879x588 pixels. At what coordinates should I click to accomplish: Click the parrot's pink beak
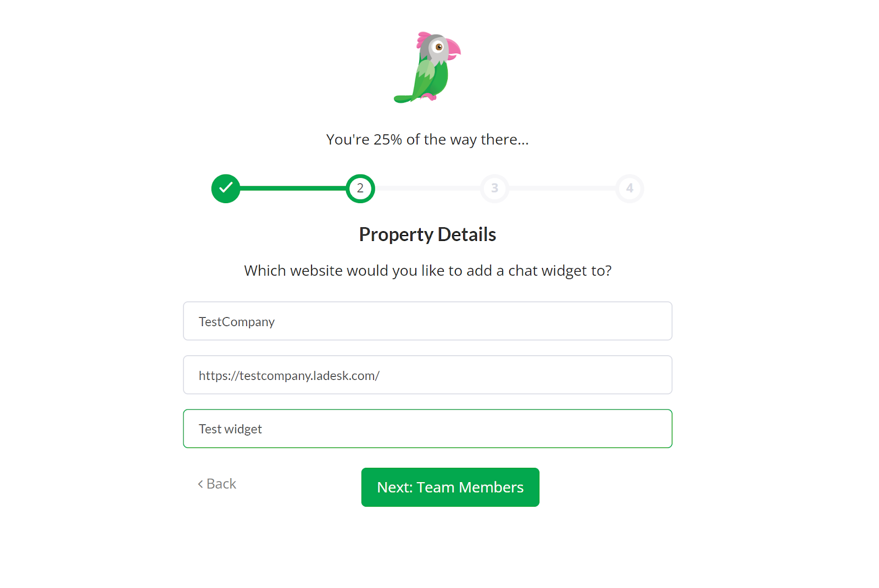coord(453,48)
